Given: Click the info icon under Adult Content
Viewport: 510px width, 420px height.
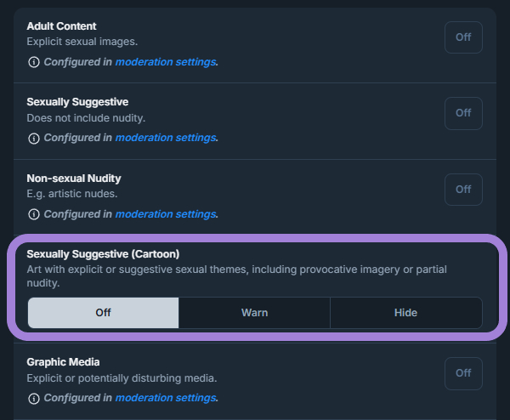Looking at the screenshot, I should [33, 62].
